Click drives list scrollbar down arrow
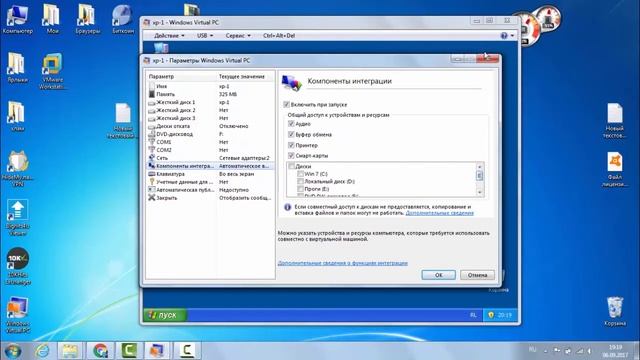 480,192
